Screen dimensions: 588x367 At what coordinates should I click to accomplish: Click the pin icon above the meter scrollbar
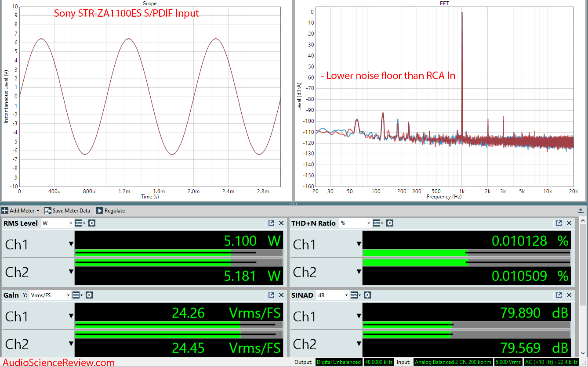[x=581, y=210]
